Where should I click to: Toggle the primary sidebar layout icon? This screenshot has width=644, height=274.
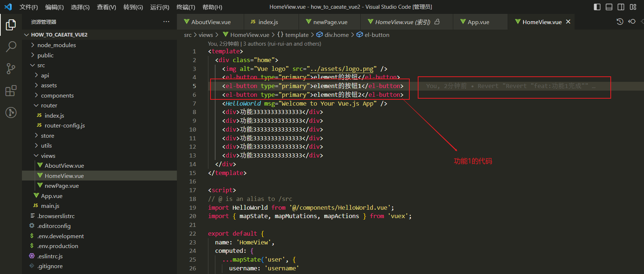pyautogui.click(x=597, y=7)
